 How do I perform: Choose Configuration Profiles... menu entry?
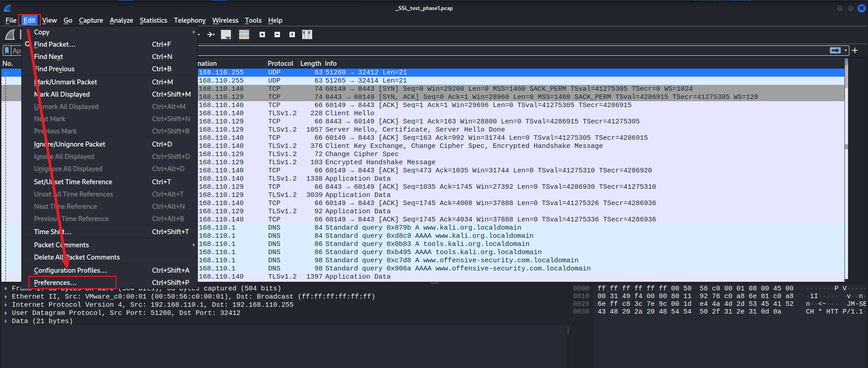pyautogui.click(x=109, y=270)
